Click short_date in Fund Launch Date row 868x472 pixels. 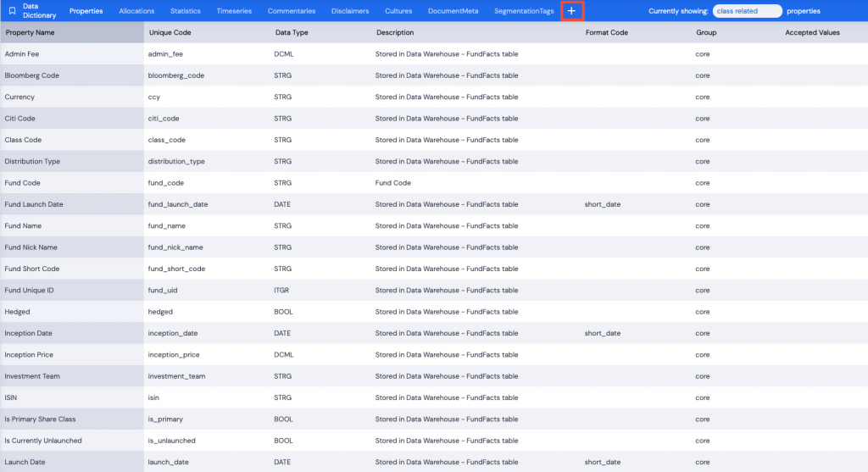click(x=603, y=204)
